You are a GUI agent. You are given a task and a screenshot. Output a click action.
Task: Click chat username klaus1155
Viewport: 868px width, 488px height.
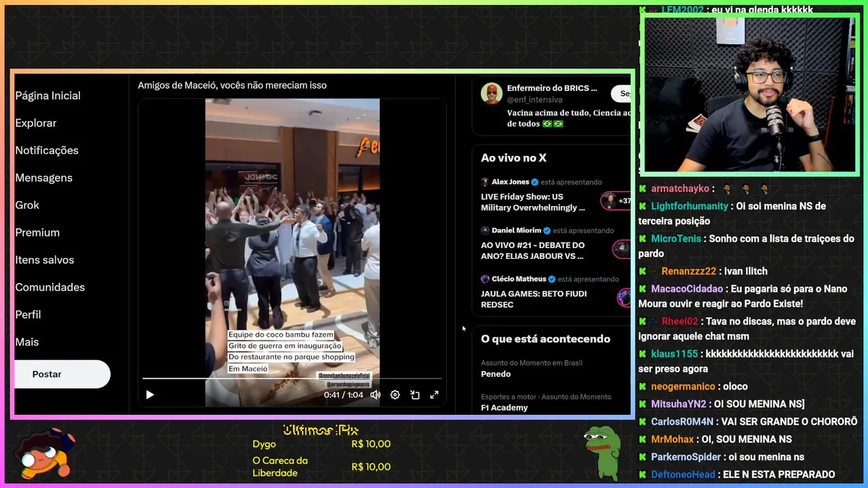[x=675, y=354]
